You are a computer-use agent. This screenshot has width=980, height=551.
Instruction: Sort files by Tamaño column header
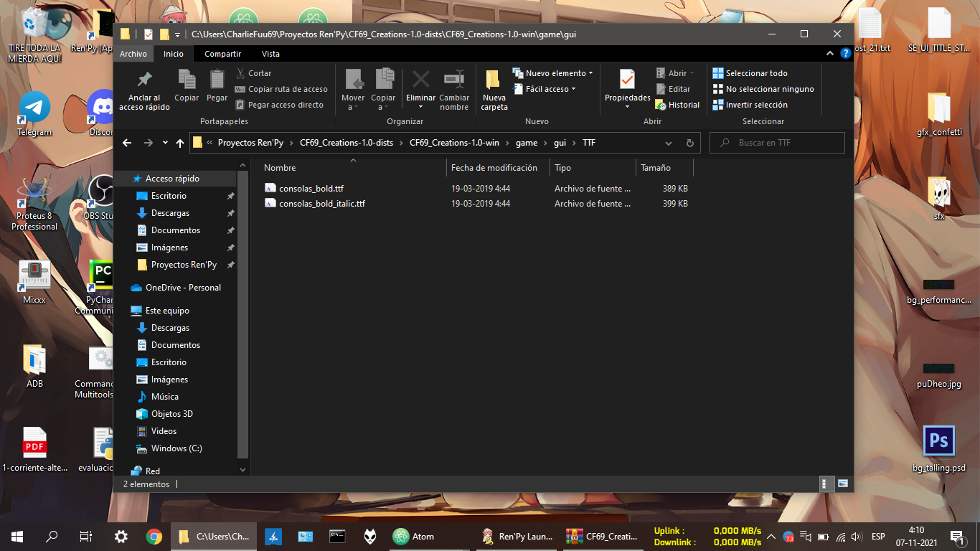[x=656, y=168]
